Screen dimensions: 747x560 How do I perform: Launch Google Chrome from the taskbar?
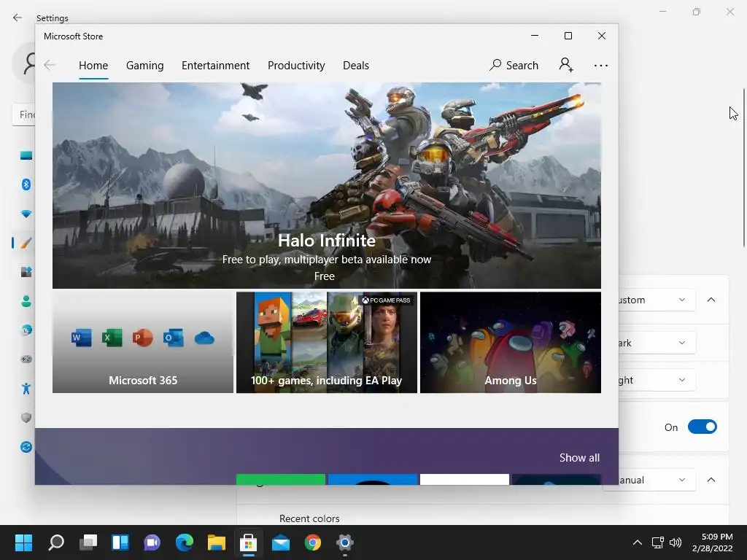tap(312, 542)
